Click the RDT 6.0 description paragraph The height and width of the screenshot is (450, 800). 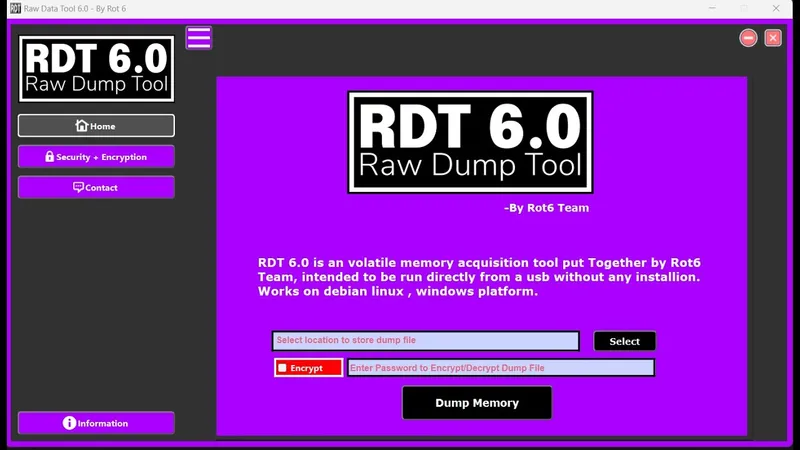479,277
